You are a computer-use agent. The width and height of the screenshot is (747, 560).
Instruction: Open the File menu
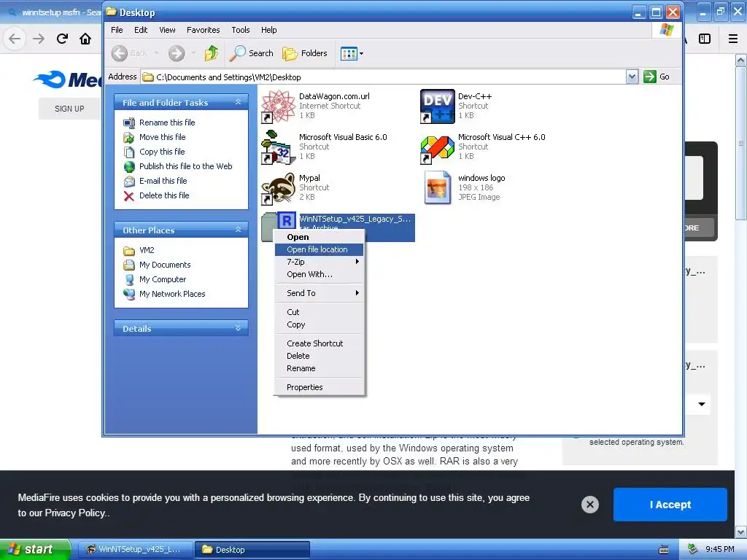coord(117,30)
